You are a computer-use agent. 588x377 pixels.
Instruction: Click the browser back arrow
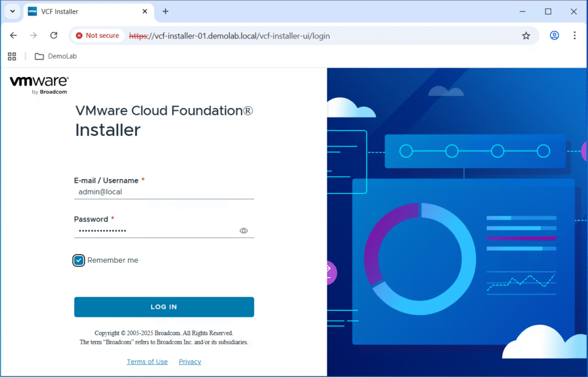click(x=14, y=36)
